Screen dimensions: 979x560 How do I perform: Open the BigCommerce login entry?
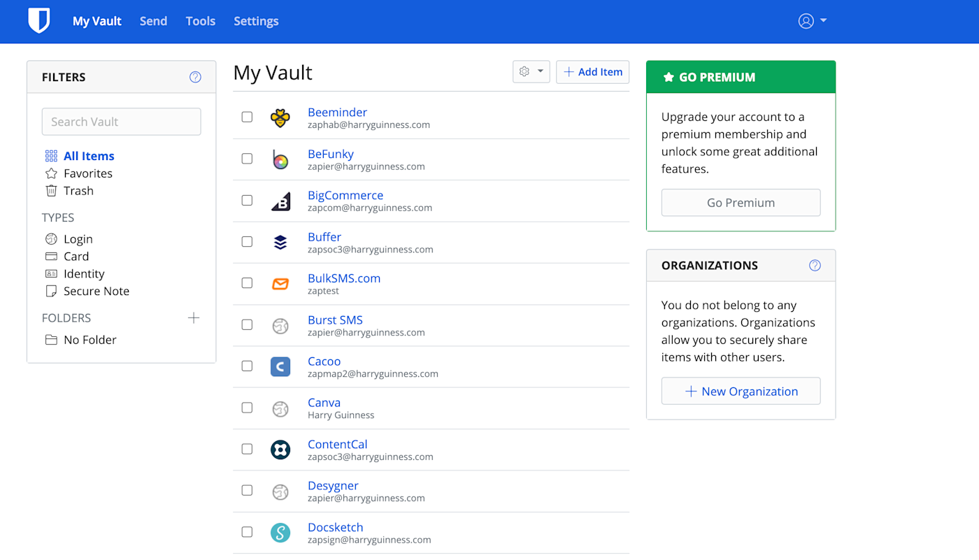pos(345,196)
